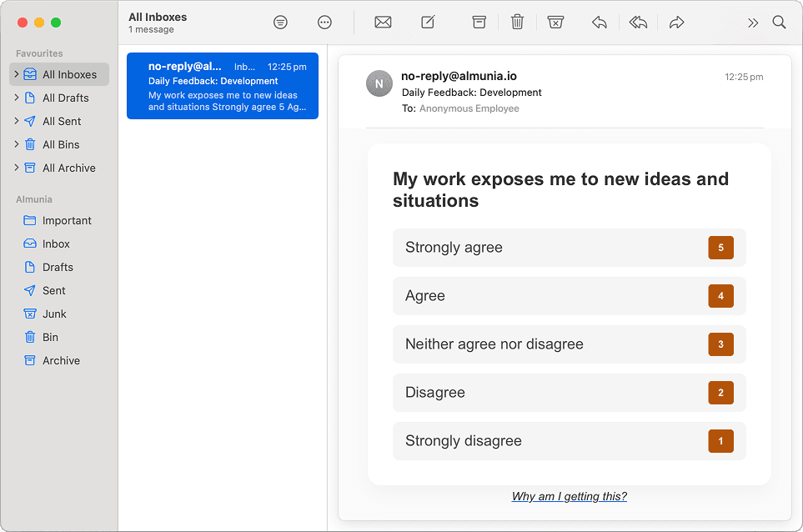Reply to the message with arrow icon

click(600, 23)
